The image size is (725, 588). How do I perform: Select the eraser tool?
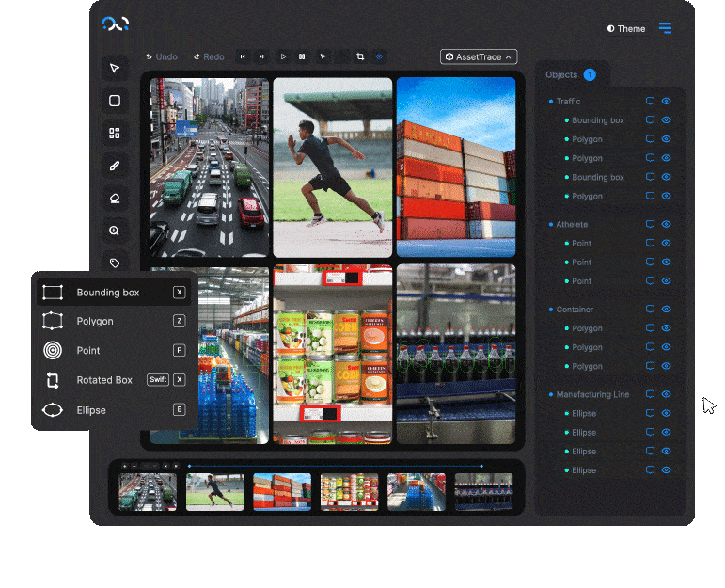(x=115, y=199)
